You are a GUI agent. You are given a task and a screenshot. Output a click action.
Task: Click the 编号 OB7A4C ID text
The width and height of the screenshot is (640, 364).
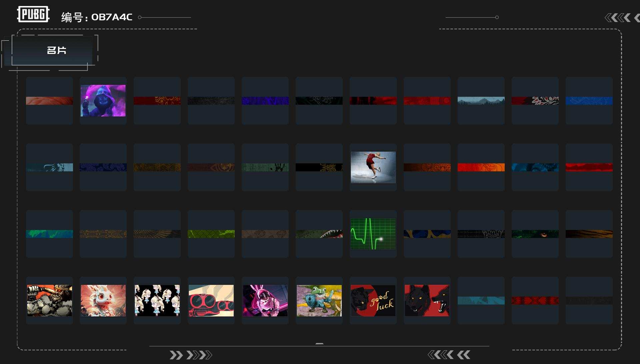click(97, 17)
